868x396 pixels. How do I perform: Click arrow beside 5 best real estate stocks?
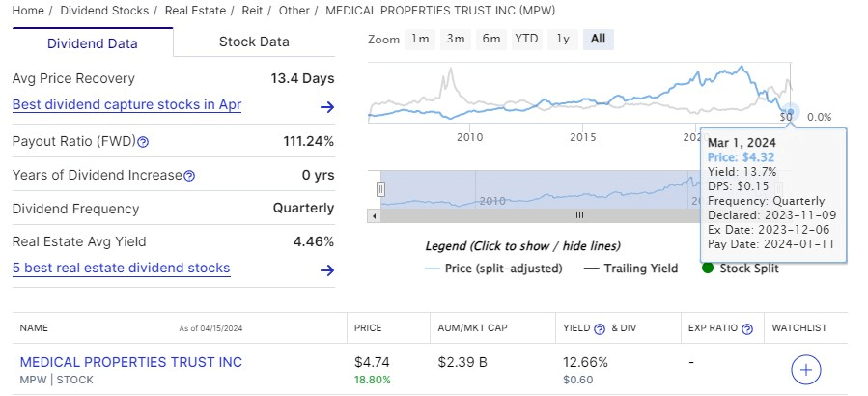327,270
